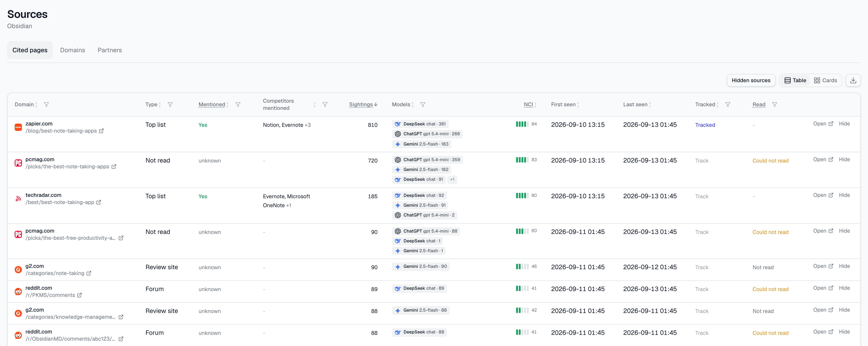
Task: Toggle Track for pcmag.com best-note-taking-apps row
Action: tap(702, 161)
